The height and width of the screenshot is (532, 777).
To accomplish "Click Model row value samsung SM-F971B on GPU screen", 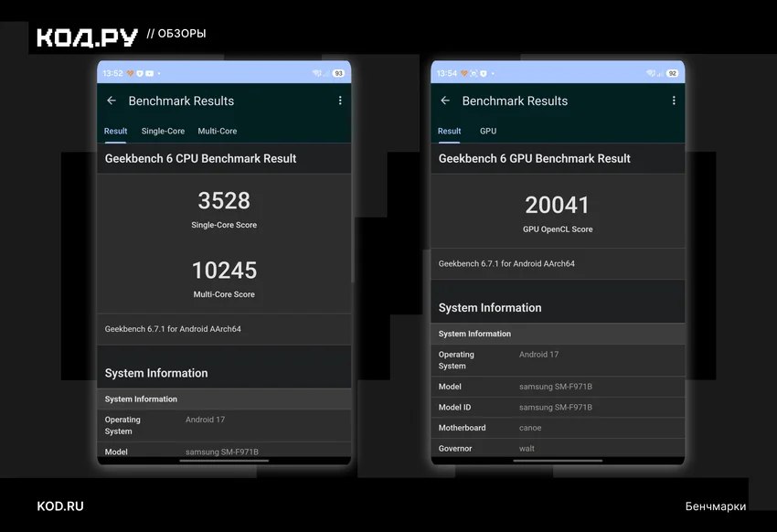I will [x=556, y=387].
